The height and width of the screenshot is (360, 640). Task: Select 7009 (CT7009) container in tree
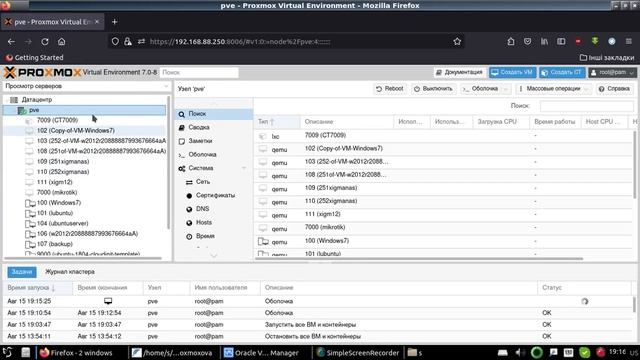tap(57, 120)
